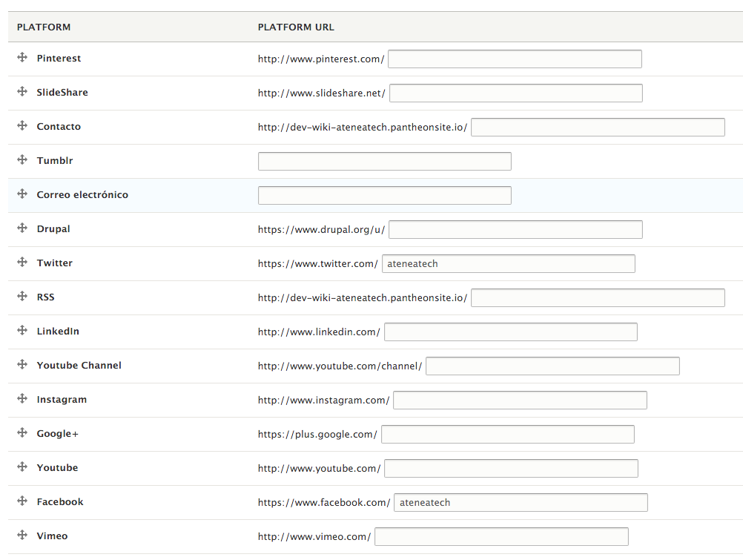Click the Tumblr platform label

[55, 160]
